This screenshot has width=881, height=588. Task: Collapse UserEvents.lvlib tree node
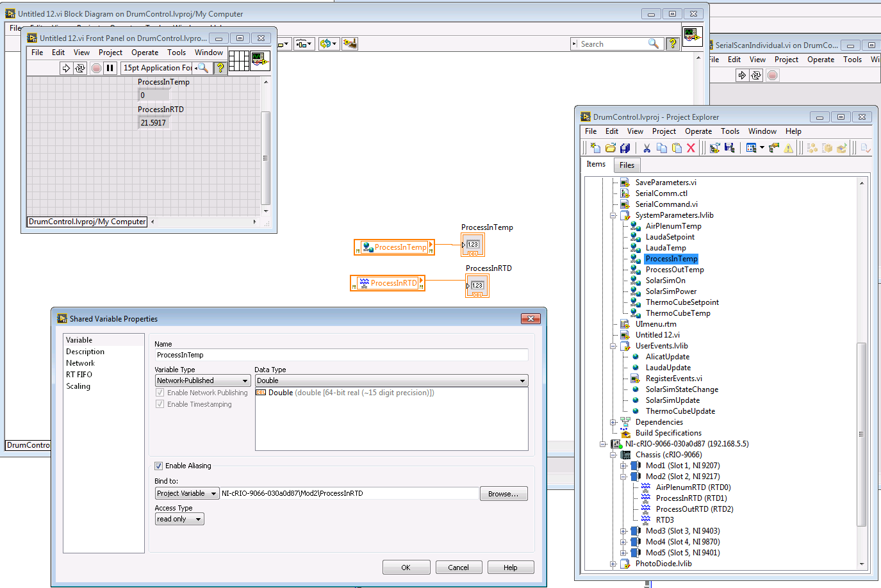tap(613, 346)
